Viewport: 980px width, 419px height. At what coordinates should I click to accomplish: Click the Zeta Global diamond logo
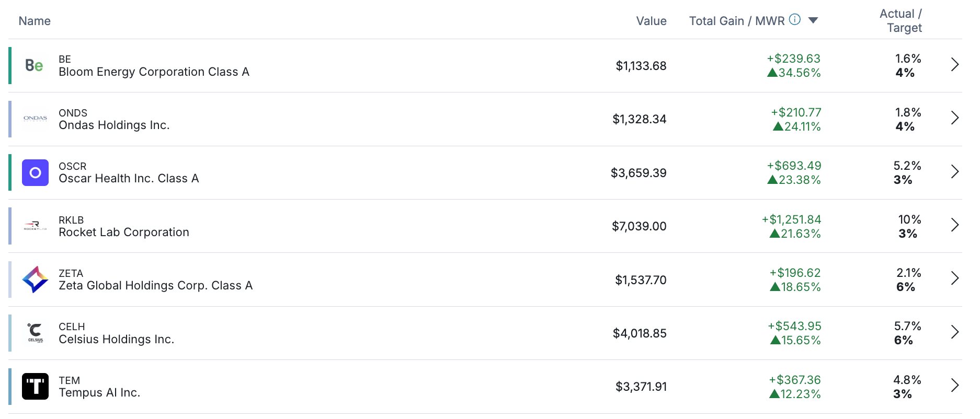[35, 280]
